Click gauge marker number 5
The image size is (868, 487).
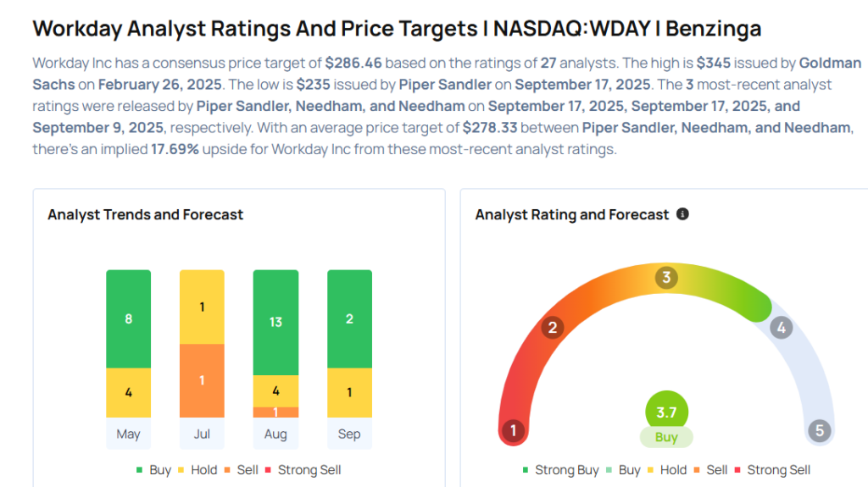tap(819, 430)
